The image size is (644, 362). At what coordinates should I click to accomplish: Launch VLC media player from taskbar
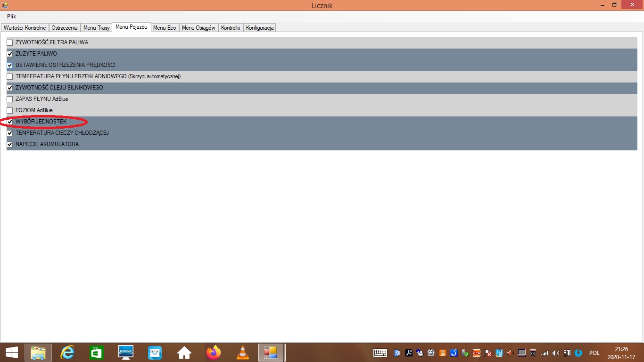pyautogui.click(x=243, y=353)
